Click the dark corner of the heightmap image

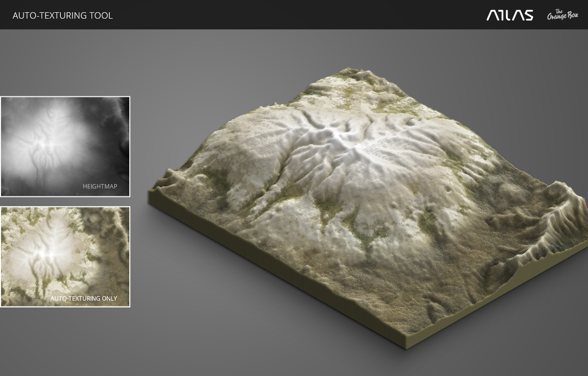click(x=122, y=105)
